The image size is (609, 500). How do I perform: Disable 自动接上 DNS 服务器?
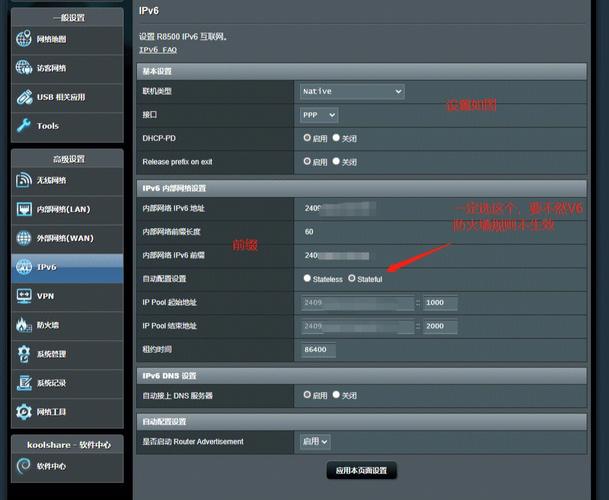pyautogui.click(x=336, y=395)
